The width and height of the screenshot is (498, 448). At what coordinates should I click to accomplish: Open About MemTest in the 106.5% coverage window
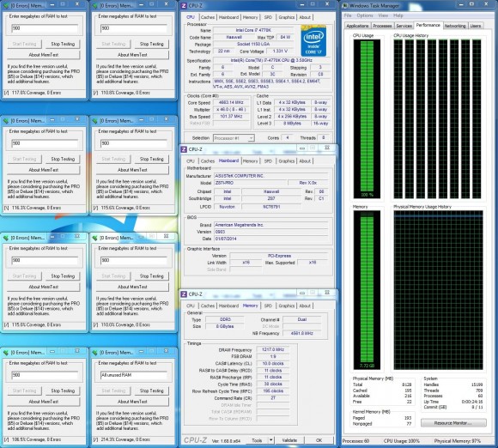click(x=44, y=402)
